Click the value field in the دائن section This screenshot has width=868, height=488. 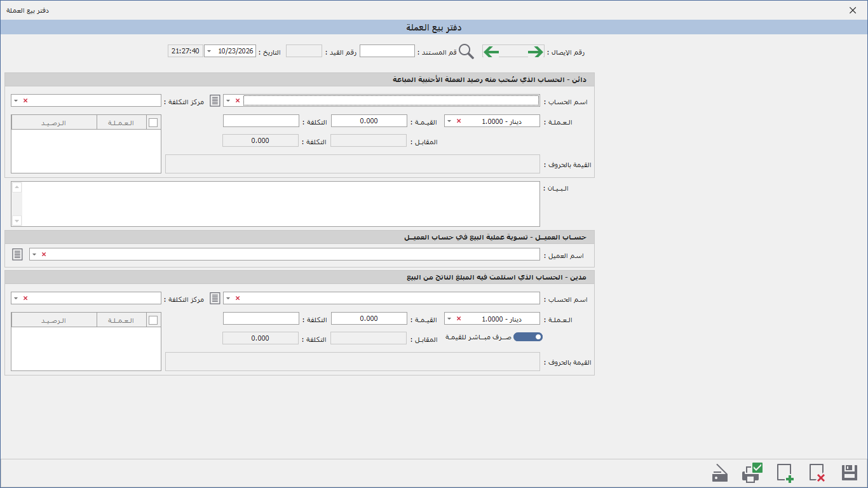coord(369,121)
